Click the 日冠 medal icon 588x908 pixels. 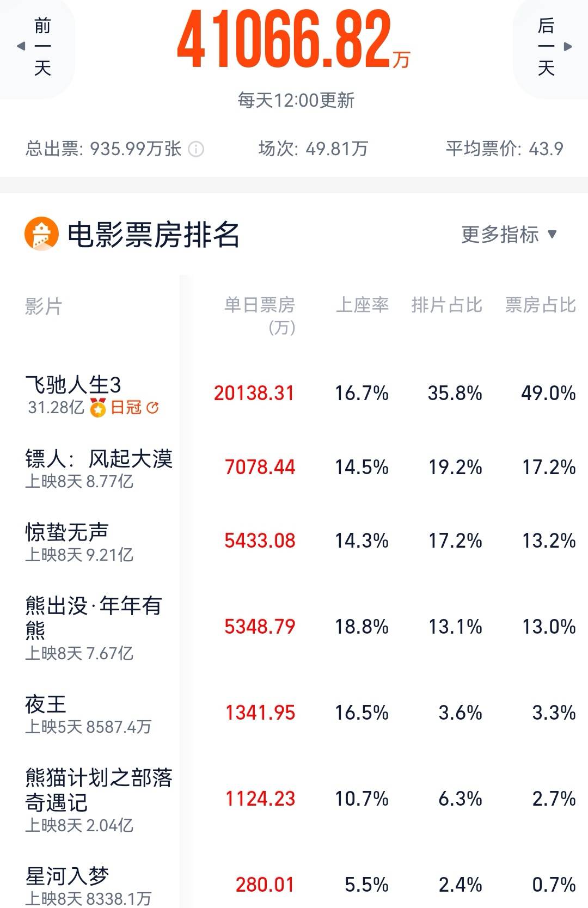coord(98,408)
